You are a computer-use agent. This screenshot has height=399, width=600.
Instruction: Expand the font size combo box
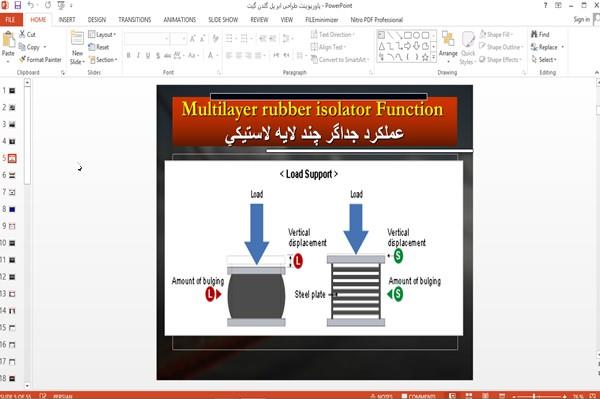click(x=184, y=39)
